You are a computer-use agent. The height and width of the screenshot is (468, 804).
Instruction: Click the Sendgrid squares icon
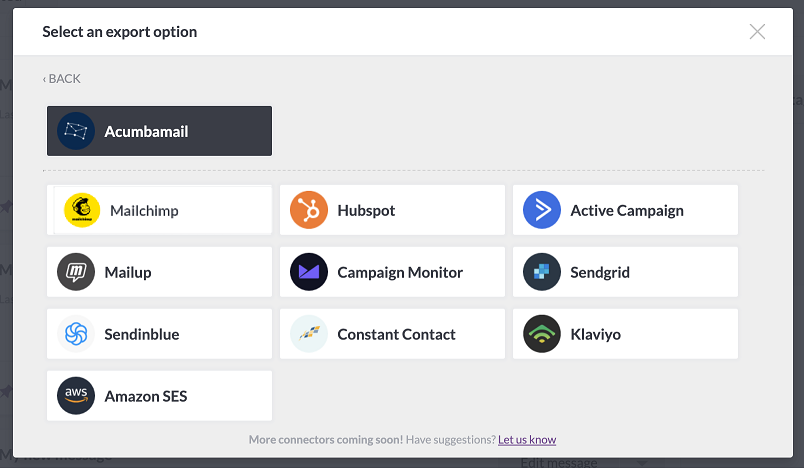(x=541, y=272)
